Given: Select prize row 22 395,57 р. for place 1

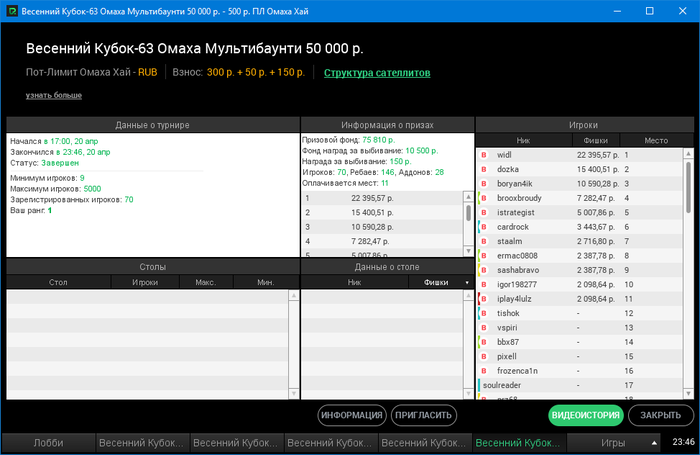Looking at the screenshot, I should pyautogui.click(x=382, y=198).
